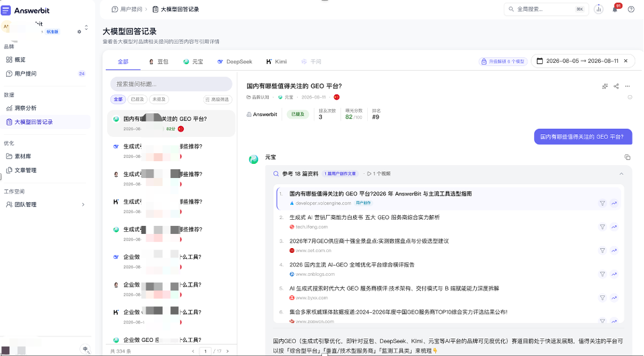The width and height of the screenshot is (644, 356).
Task: Select the DeepSeek model tab
Action: pyautogui.click(x=234, y=61)
